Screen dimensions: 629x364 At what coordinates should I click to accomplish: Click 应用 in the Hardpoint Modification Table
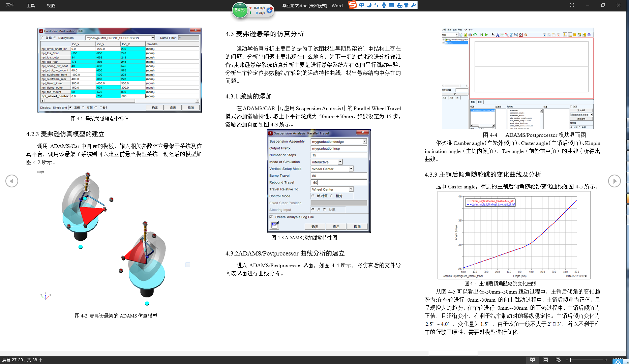pyautogui.click(x=173, y=108)
